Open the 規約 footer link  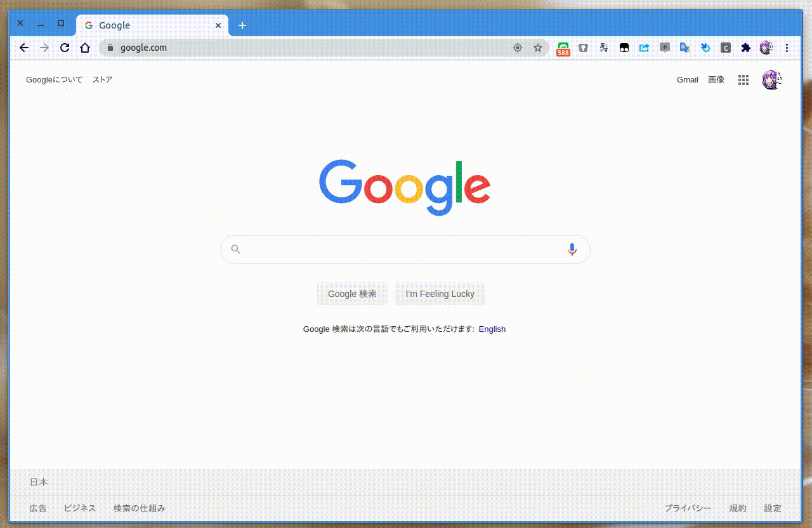(738, 508)
